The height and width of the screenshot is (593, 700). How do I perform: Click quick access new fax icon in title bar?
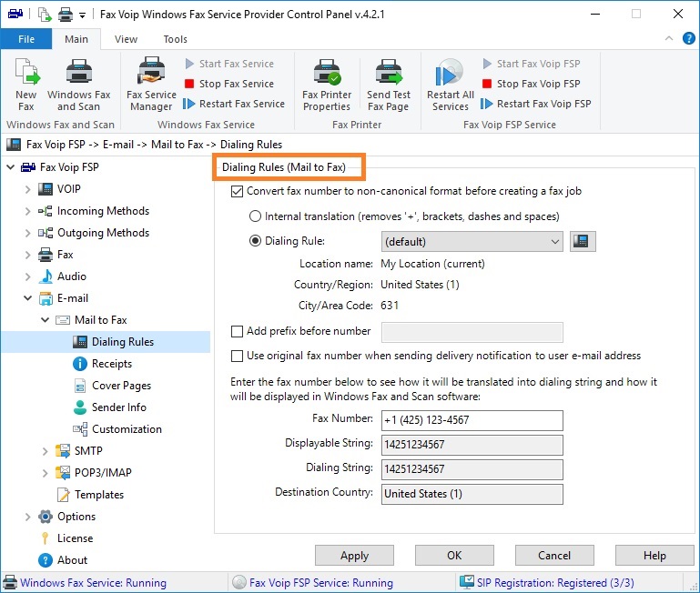pos(45,15)
